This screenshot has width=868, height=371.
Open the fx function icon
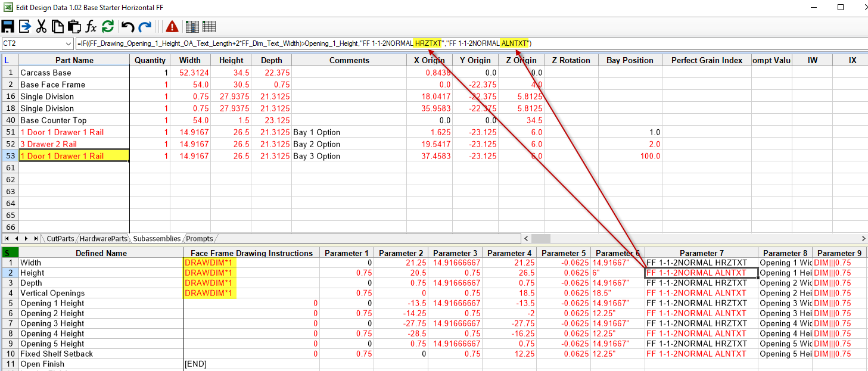tap(91, 26)
